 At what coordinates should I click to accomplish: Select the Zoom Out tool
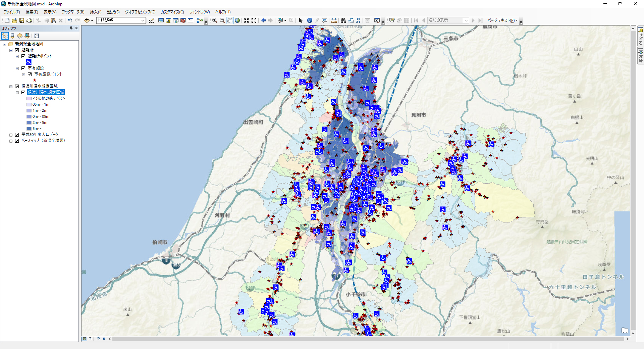[222, 20]
